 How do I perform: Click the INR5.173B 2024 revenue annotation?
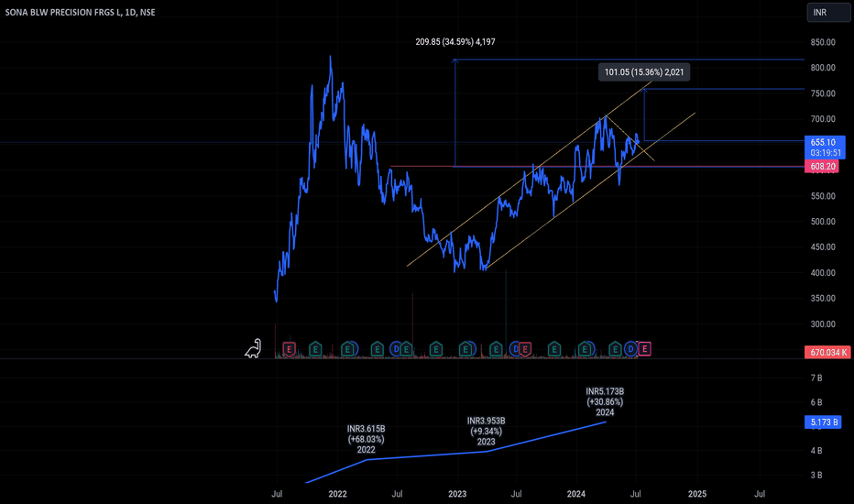tap(605, 402)
